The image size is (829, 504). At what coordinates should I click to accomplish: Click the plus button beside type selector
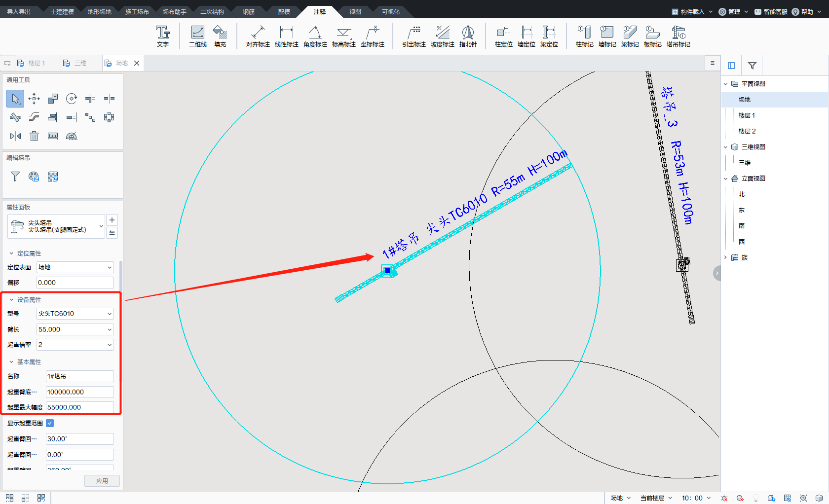point(112,220)
